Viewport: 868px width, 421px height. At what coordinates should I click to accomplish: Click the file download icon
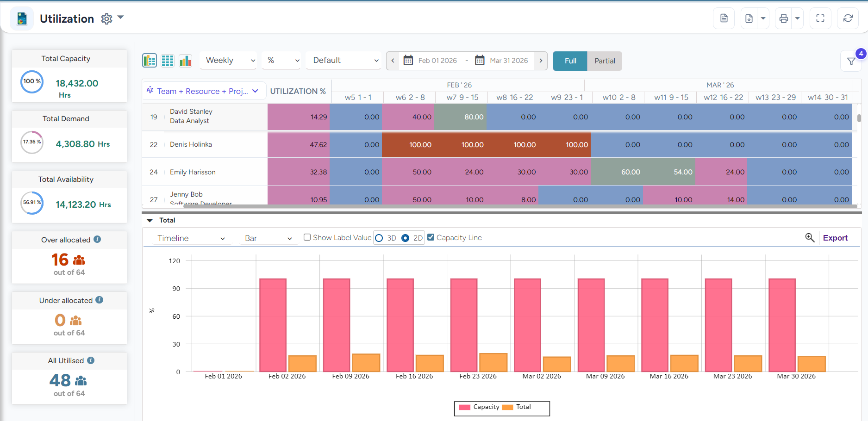(x=749, y=18)
